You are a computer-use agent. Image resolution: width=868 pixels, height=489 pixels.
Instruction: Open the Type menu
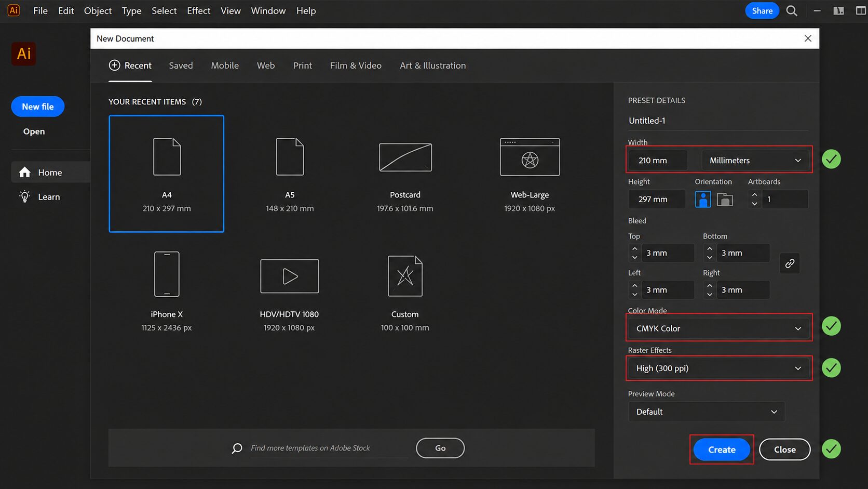tap(131, 10)
